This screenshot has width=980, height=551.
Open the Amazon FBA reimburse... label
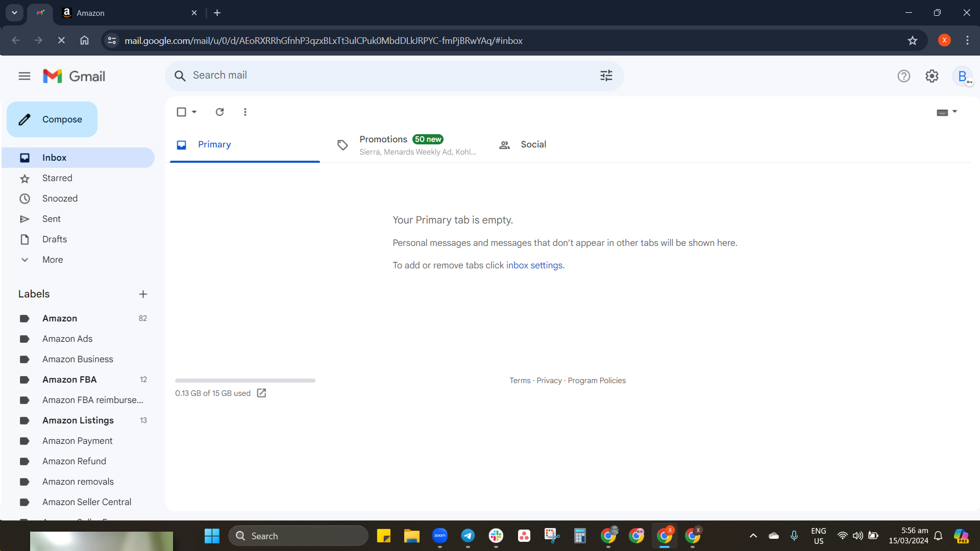coord(78,400)
